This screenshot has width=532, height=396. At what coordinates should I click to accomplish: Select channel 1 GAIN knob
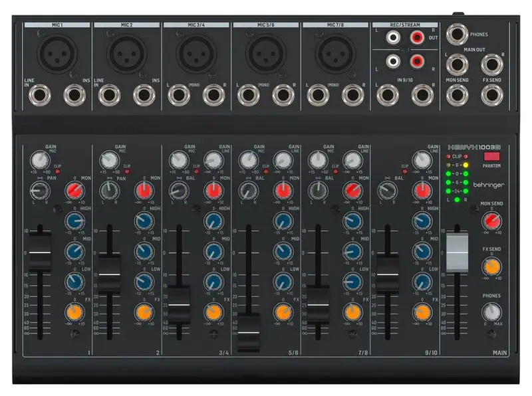(x=41, y=158)
